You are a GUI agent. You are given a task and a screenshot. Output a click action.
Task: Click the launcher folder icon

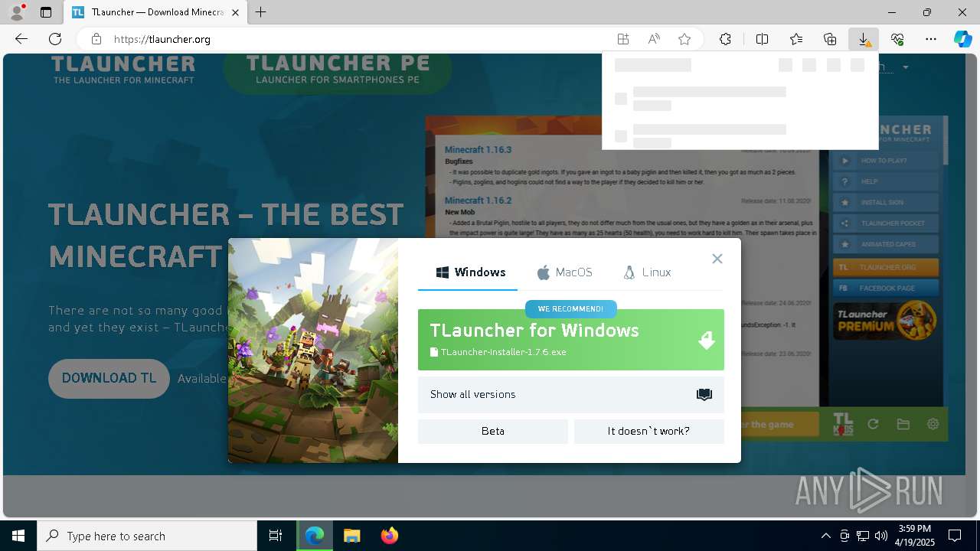pyautogui.click(x=903, y=424)
